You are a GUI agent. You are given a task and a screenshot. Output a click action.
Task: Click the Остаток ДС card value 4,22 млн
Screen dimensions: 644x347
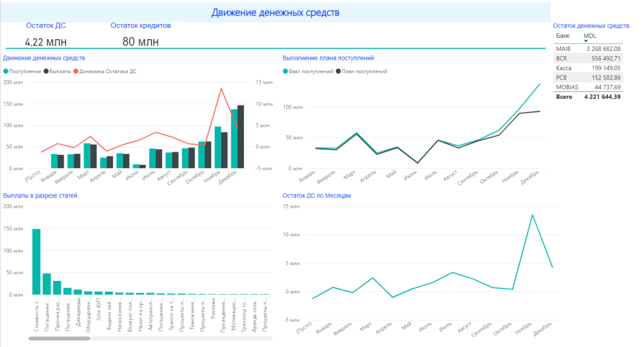[x=43, y=42]
